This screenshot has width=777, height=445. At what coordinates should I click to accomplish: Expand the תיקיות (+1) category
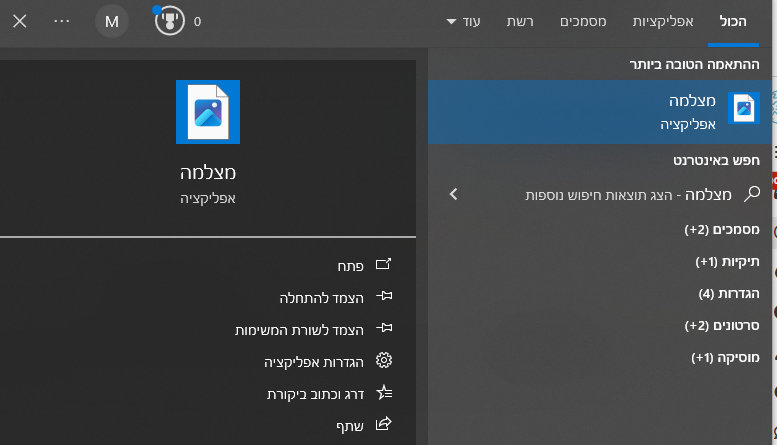click(x=727, y=261)
